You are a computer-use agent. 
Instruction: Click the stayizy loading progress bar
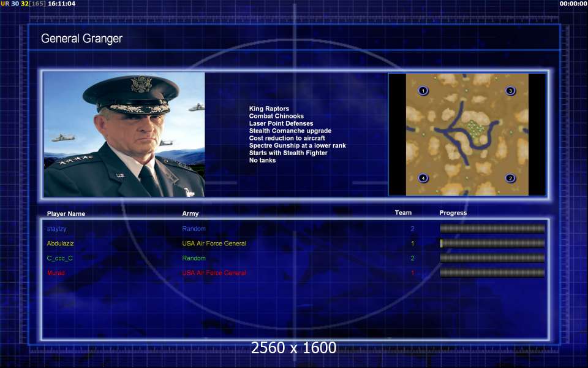click(492, 228)
